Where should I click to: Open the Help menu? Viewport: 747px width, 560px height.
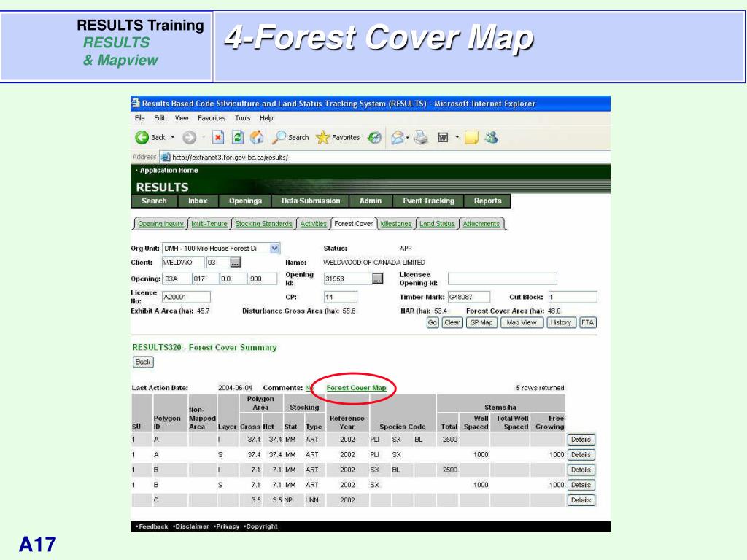266,118
